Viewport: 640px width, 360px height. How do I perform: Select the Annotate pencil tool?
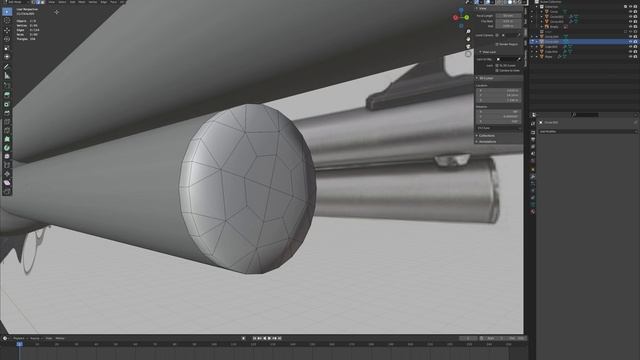[7, 67]
